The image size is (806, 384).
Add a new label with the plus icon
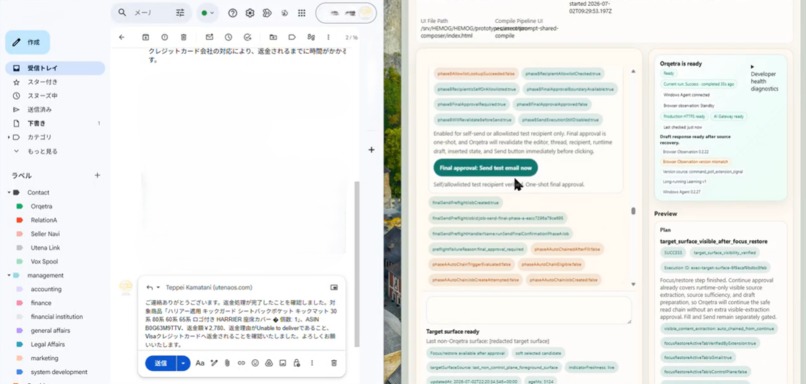click(x=97, y=175)
